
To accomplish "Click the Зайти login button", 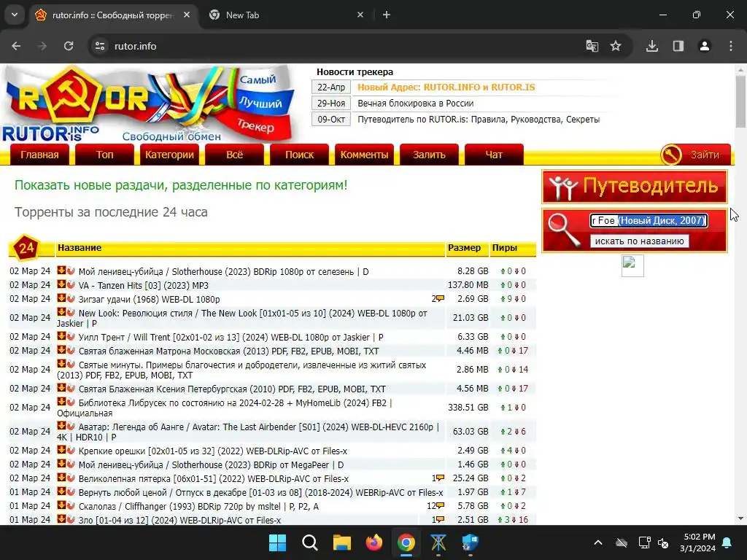I will click(x=695, y=155).
